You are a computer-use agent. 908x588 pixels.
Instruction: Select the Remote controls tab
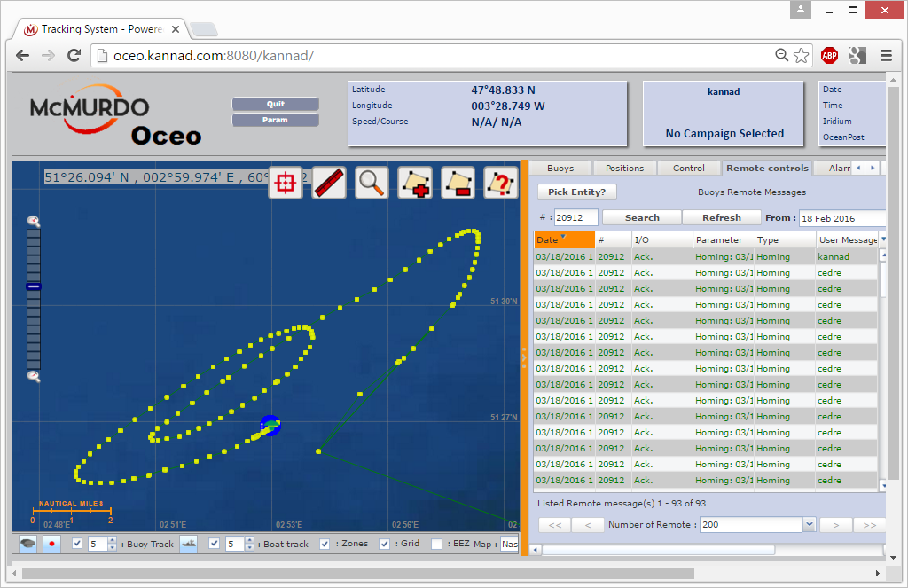pyautogui.click(x=767, y=168)
